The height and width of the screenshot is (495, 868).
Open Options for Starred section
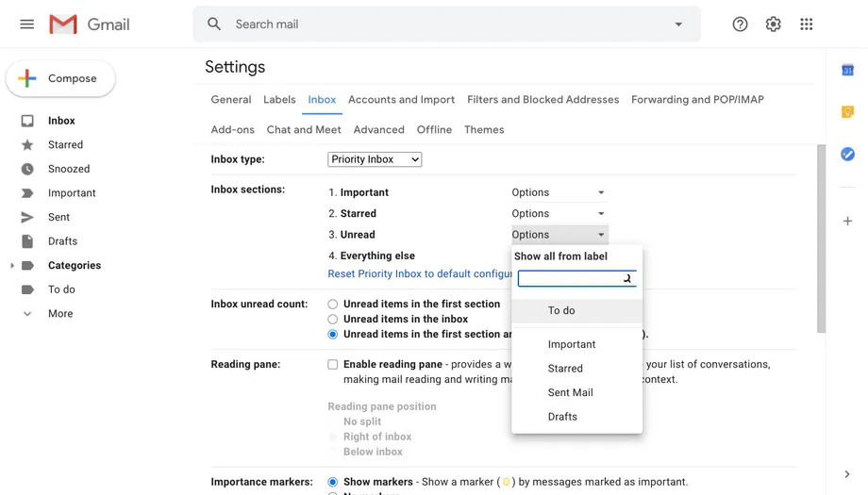[559, 213]
